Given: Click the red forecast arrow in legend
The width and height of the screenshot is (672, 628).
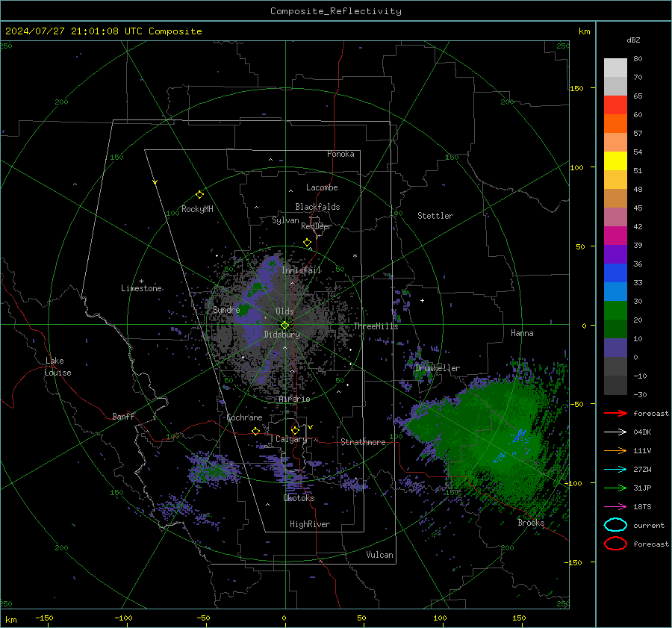Looking at the screenshot, I should tap(615, 413).
